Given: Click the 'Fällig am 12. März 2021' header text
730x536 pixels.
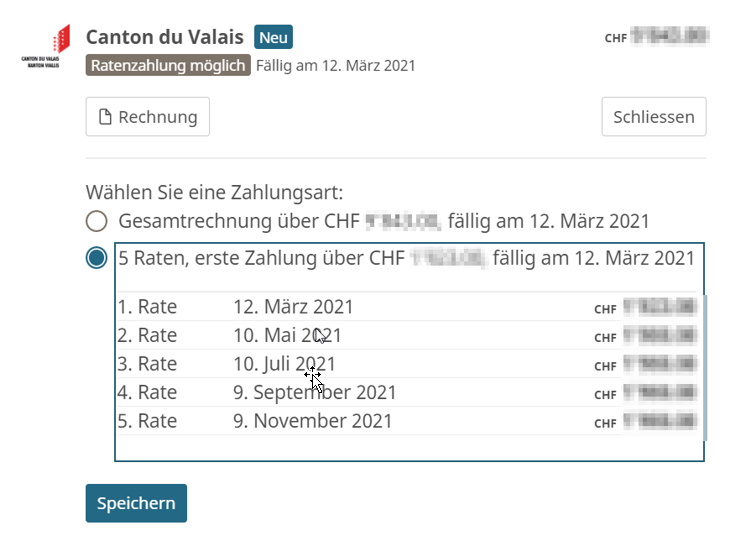Looking at the screenshot, I should [336, 66].
